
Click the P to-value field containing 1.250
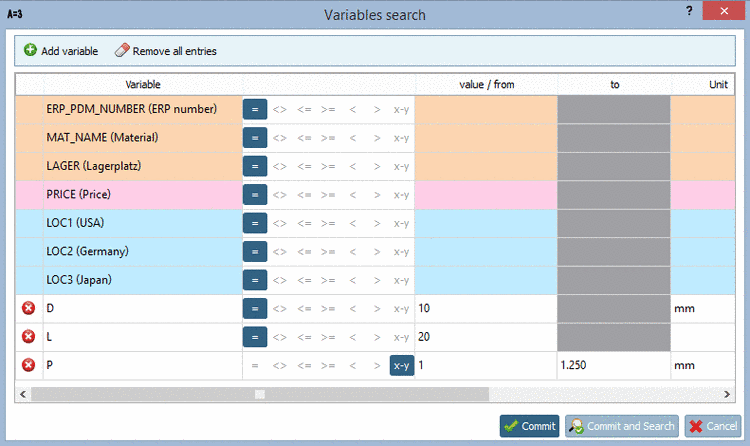[x=614, y=366]
